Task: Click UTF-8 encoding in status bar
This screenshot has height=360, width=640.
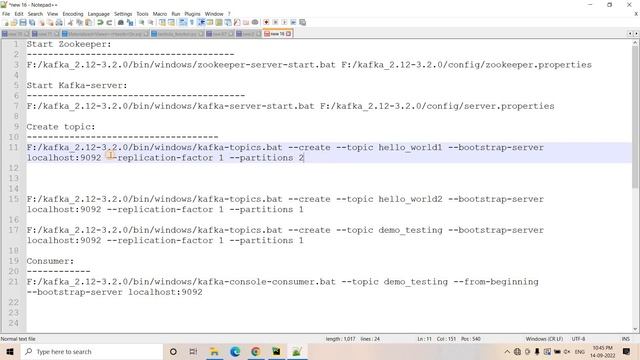Action: (578, 339)
